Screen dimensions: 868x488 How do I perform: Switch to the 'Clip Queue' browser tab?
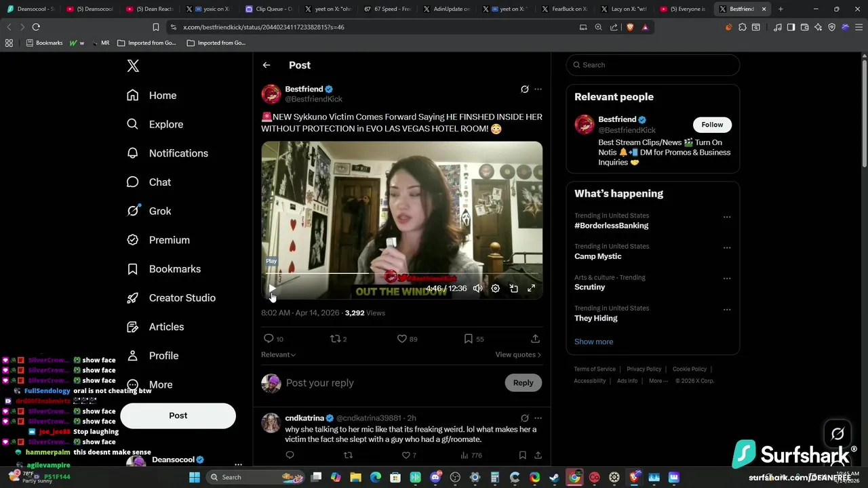(269, 9)
